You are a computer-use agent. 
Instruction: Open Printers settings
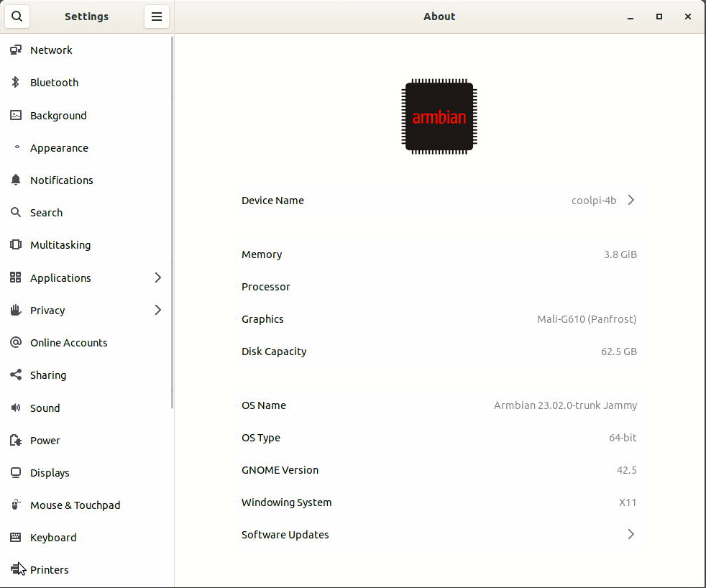pos(86,569)
